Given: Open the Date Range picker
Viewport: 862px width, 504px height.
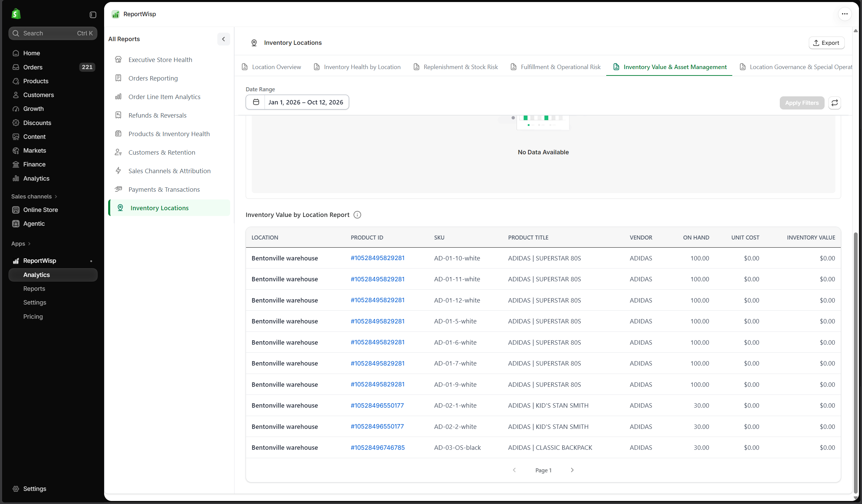Looking at the screenshot, I should [297, 102].
